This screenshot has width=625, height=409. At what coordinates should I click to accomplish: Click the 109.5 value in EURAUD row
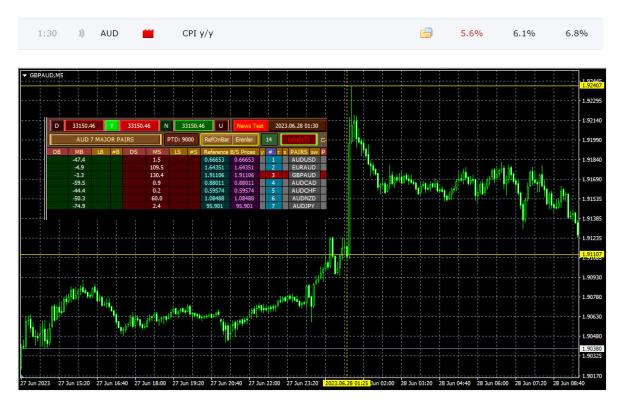point(157,167)
